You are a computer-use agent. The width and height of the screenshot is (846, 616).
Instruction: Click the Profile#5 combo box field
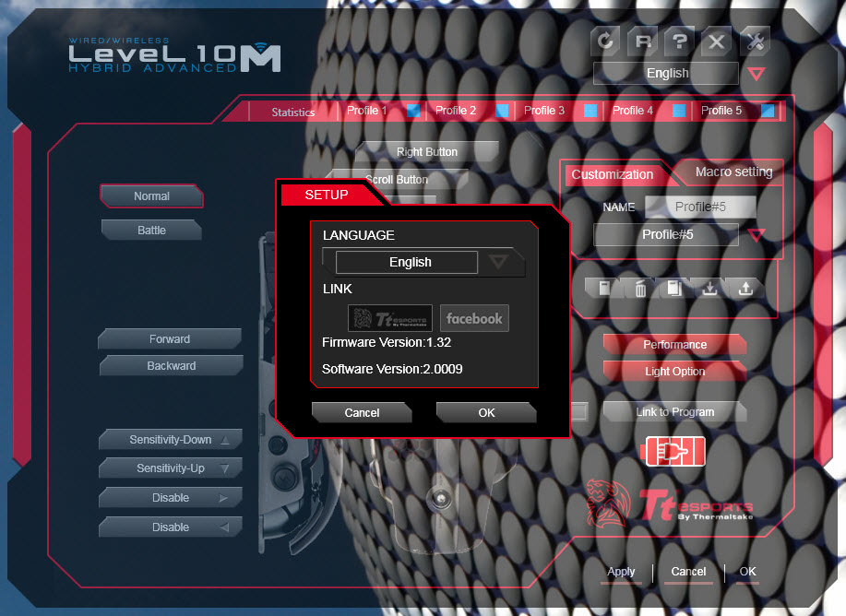666,234
